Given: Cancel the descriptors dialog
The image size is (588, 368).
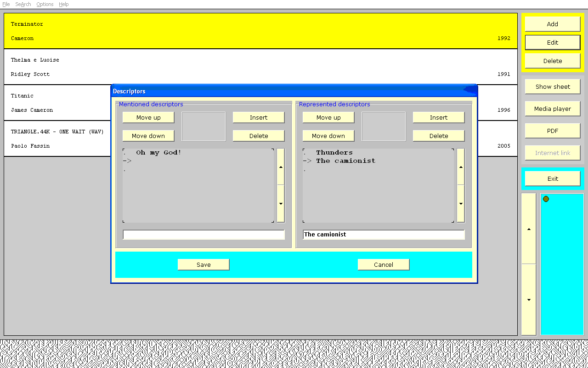Looking at the screenshot, I should click(384, 264).
